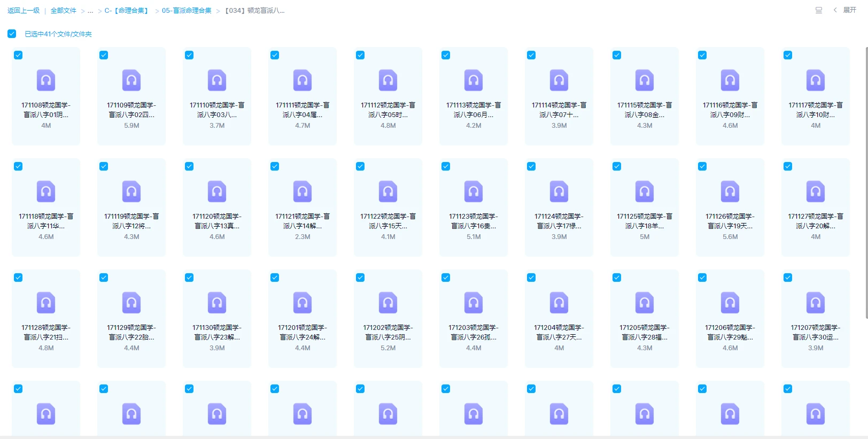868x439 pixels.
Task: Open audio file icon for 171116顿龙国学
Action: click(730, 80)
